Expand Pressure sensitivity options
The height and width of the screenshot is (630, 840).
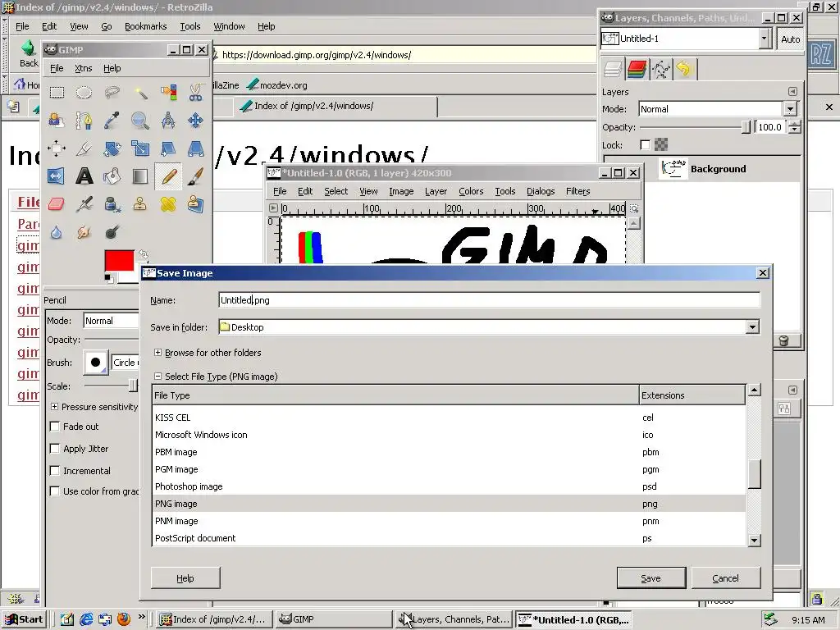point(54,407)
